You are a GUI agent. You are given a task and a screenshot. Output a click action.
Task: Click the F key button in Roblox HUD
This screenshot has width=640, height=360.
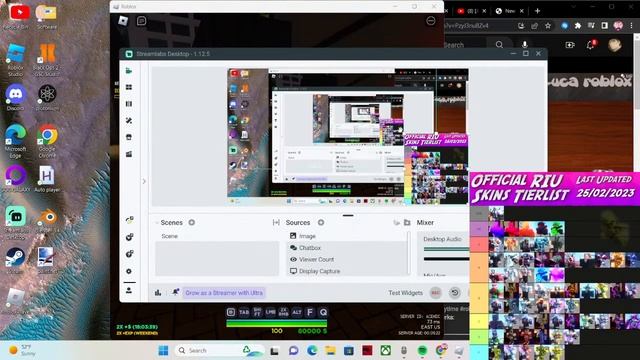(x=310, y=312)
